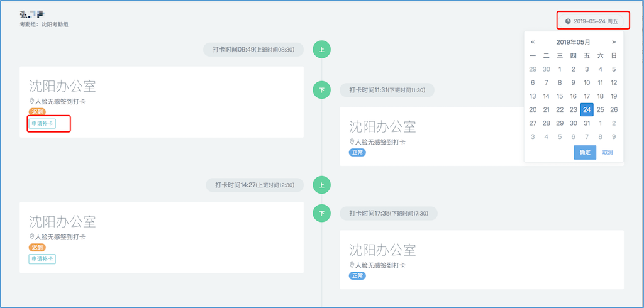This screenshot has height=308, width=644.
Task: Pick May 17 in the calendar
Action: (x=587, y=96)
